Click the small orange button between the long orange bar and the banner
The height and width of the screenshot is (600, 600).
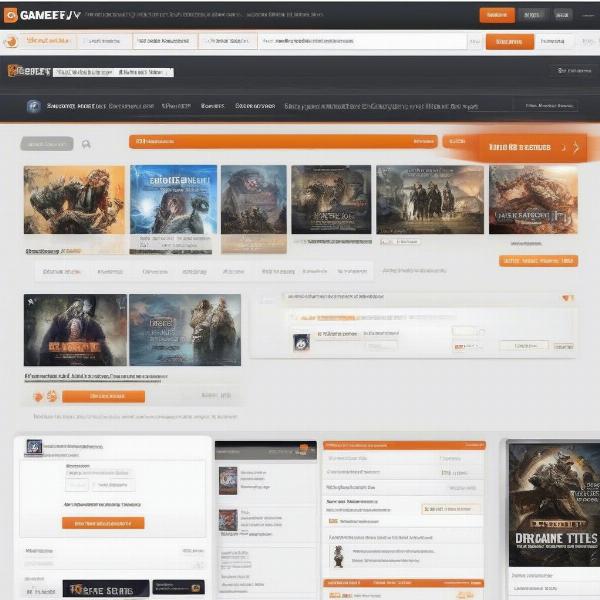[x=458, y=141]
